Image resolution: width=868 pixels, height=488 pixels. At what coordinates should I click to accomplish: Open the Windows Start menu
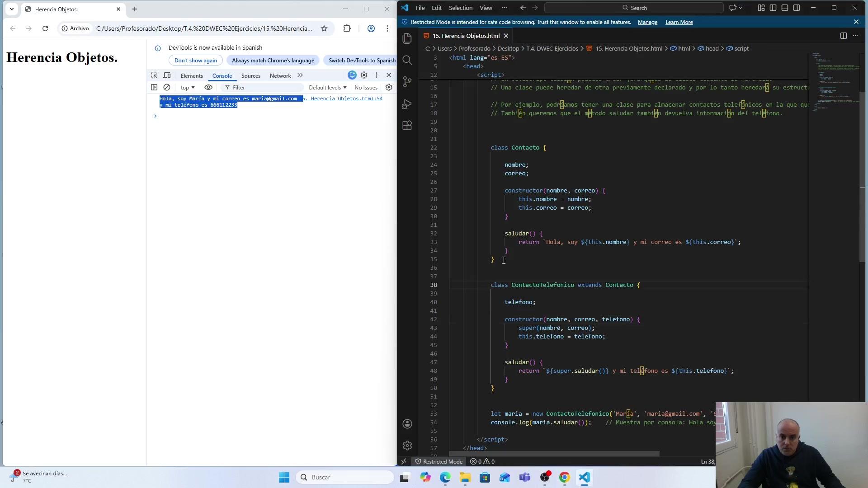[x=284, y=477]
